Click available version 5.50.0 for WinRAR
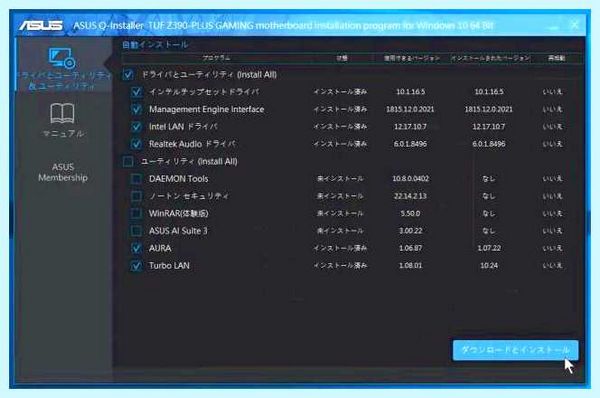The image size is (600, 398). pos(411,213)
